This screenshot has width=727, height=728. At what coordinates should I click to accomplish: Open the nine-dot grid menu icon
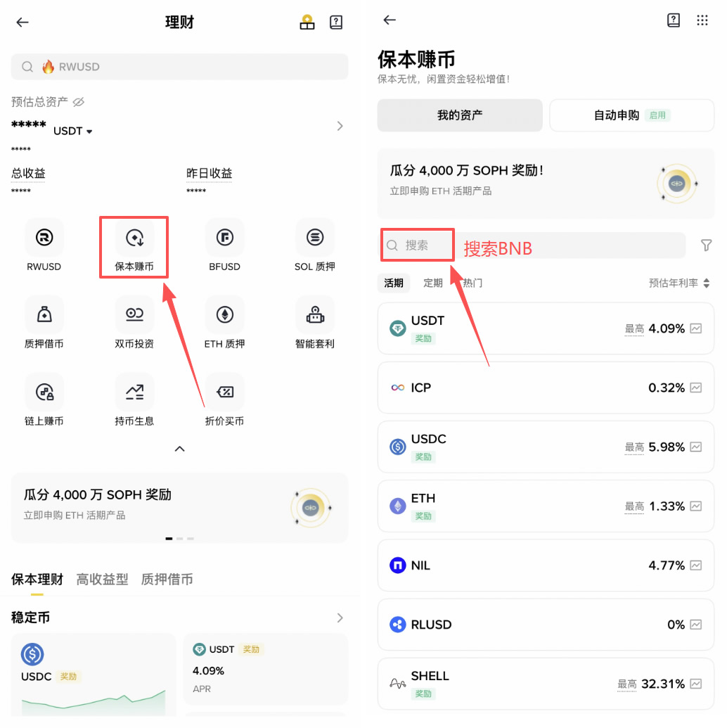click(x=702, y=20)
